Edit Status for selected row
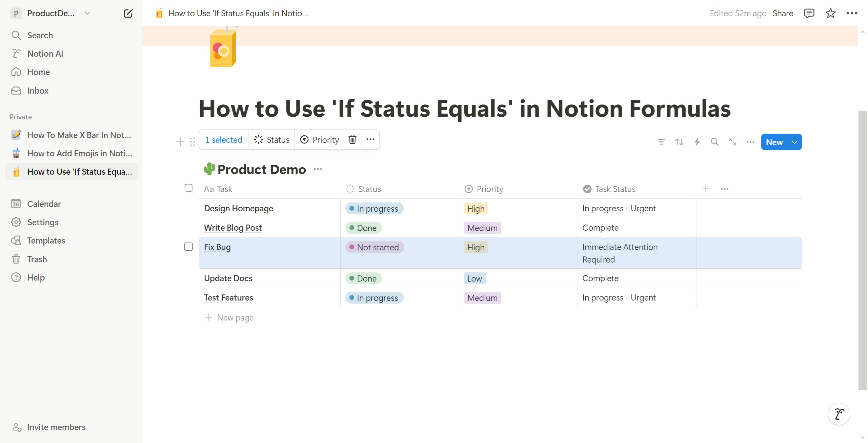This screenshot has height=443, width=868. (x=271, y=139)
